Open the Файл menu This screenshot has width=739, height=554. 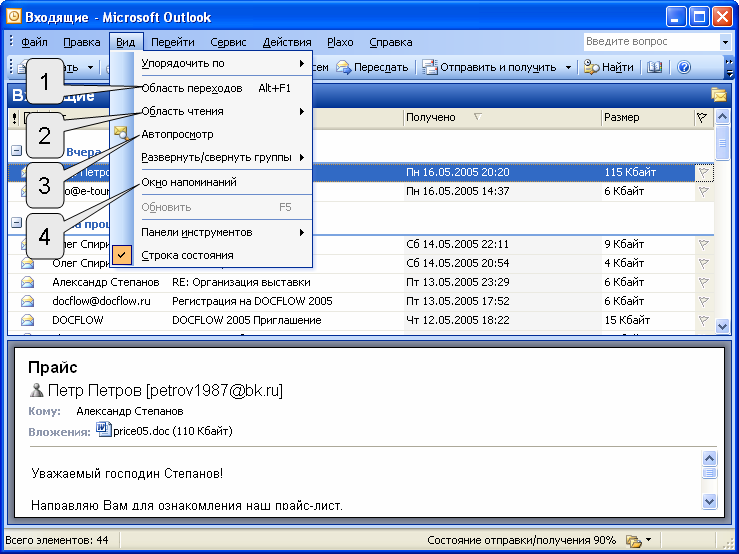click(34, 42)
